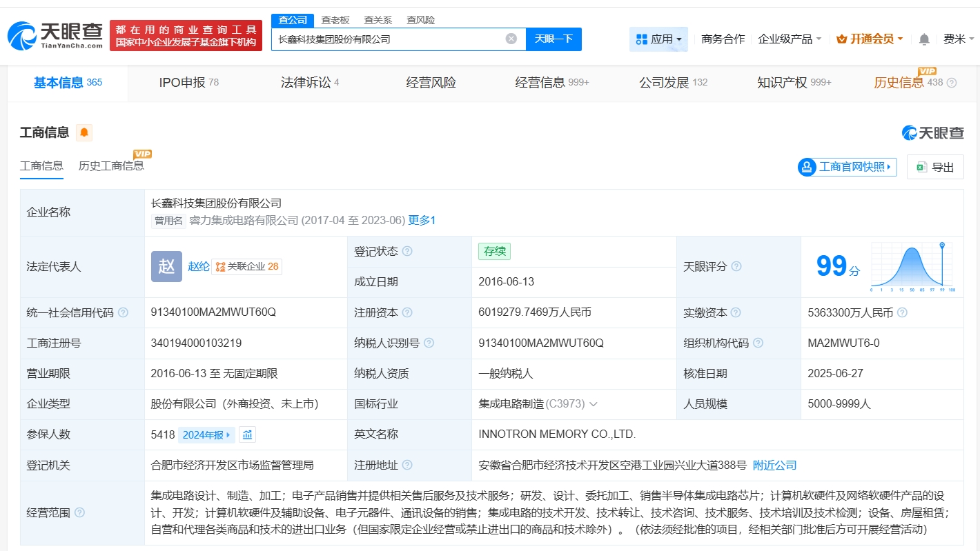
Task: Click the 一般纳税人 qualification value
Action: pyautogui.click(x=506, y=374)
